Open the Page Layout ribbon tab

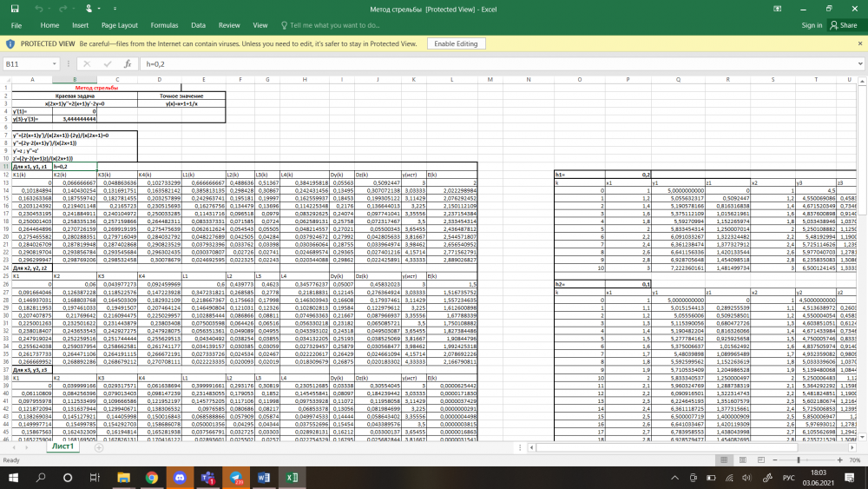click(120, 26)
